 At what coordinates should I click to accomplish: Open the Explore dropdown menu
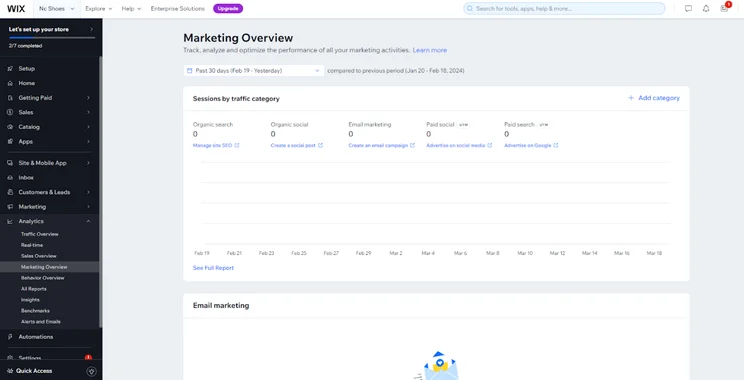(x=99, y=9)
